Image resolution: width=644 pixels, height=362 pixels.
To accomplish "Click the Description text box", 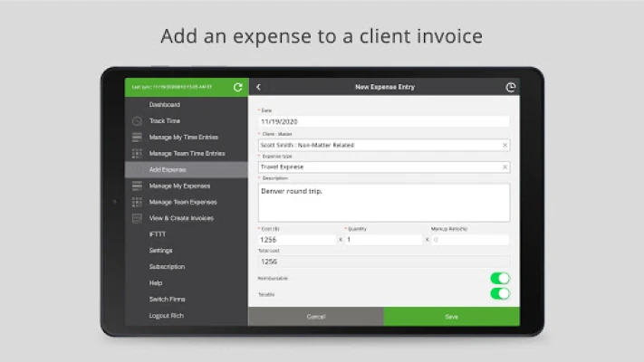I will coord(384,203).
